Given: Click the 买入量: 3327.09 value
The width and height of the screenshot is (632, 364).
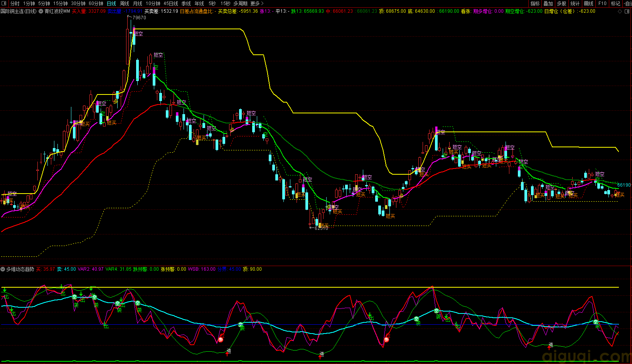Looking at the screenshot, I should point(89,11).
